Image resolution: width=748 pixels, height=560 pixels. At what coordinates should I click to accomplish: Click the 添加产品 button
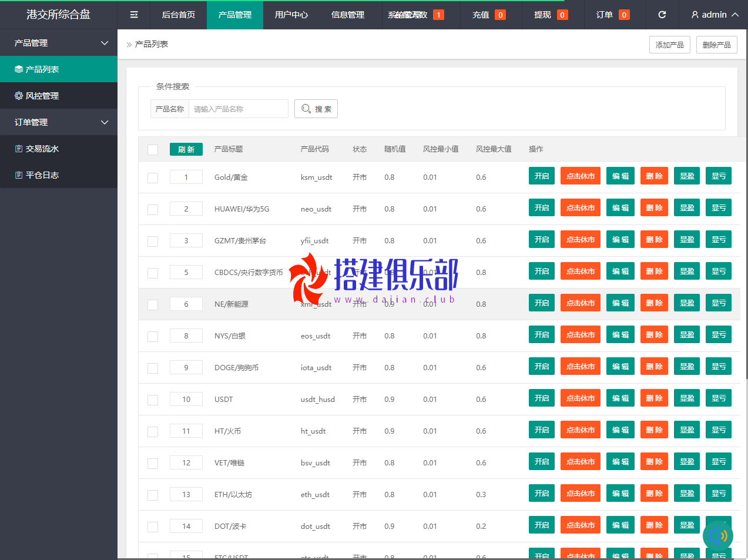[670, 45]
